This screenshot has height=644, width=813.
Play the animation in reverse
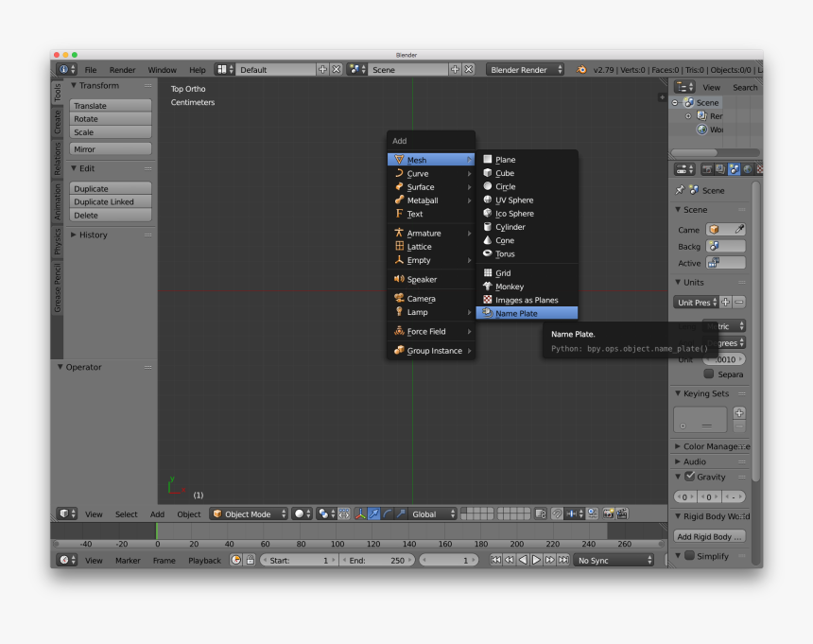click(523, 560)
